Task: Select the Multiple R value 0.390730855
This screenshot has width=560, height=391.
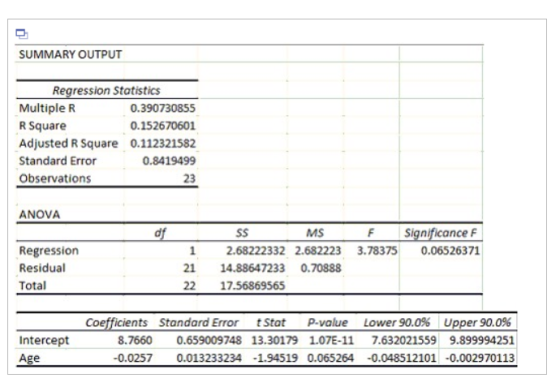Action: 162,108
